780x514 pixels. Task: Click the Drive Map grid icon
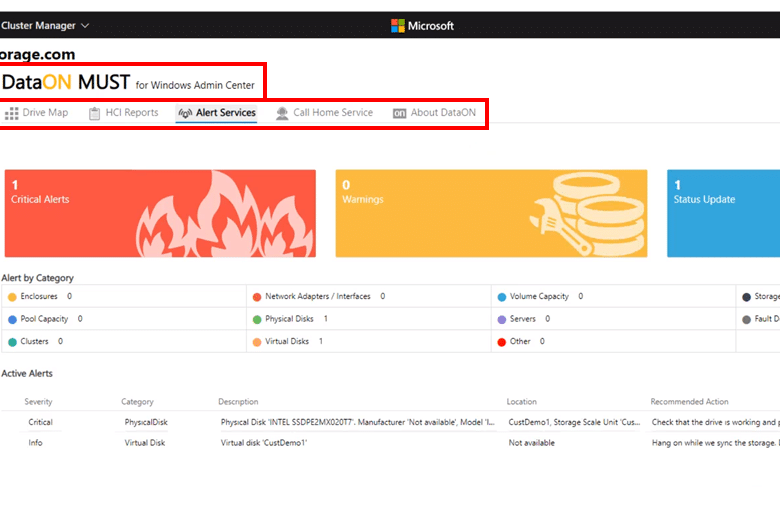[x=11, y=113]
